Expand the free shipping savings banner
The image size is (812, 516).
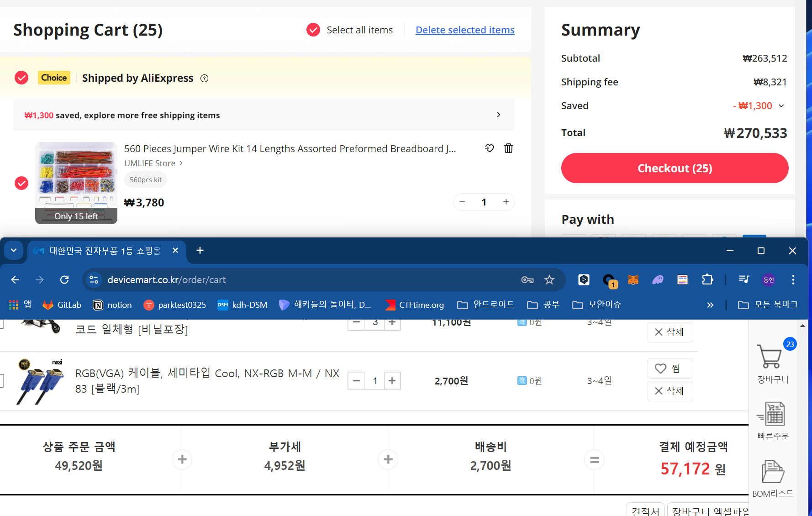click(498, 115)
